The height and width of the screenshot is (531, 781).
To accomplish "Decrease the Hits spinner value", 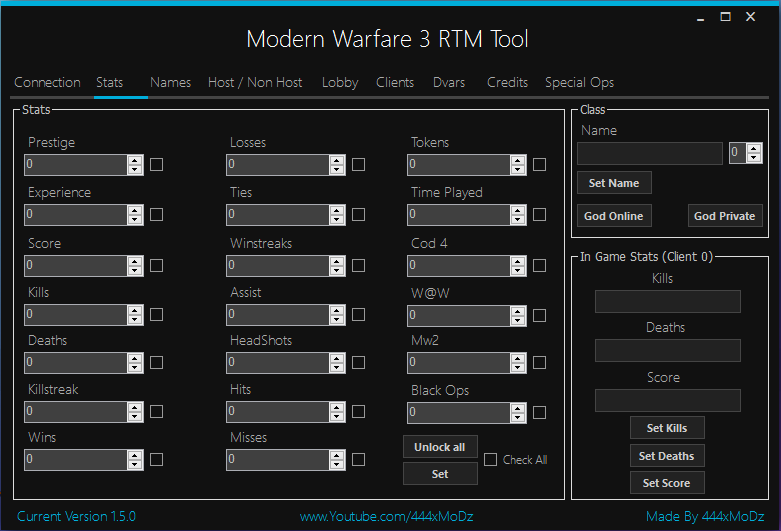I will (x=337, y=416).
